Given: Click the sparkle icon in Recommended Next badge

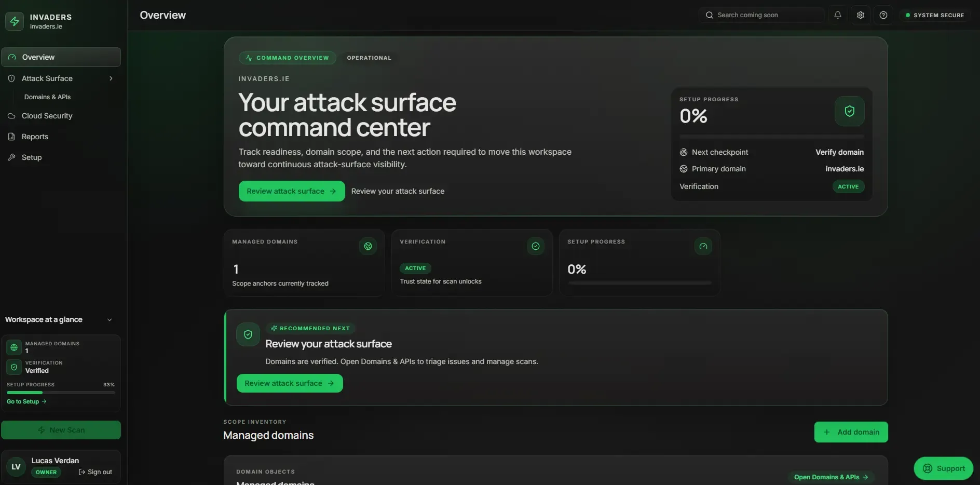Looking at the screenshot, I should (x=274, y=328).
